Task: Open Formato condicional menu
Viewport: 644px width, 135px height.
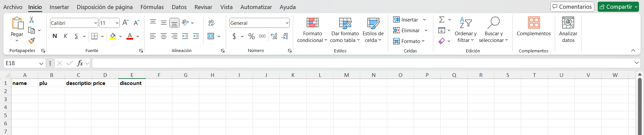Action: point(312,30)
